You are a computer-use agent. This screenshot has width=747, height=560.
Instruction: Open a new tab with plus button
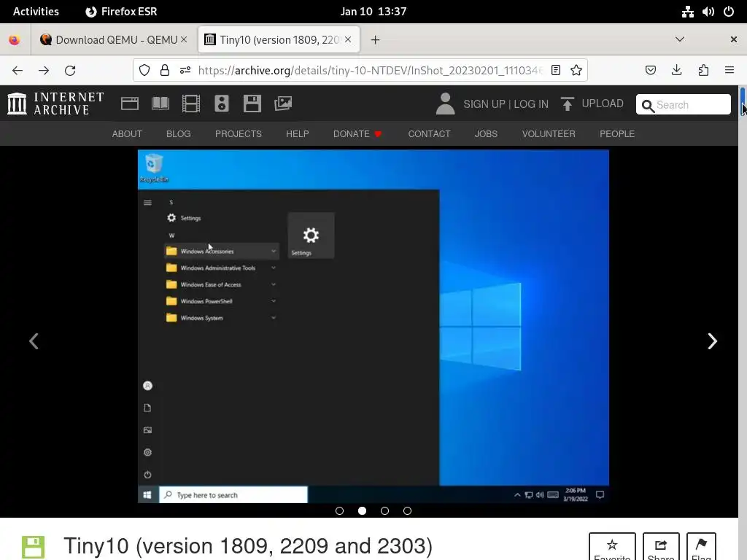376,40
